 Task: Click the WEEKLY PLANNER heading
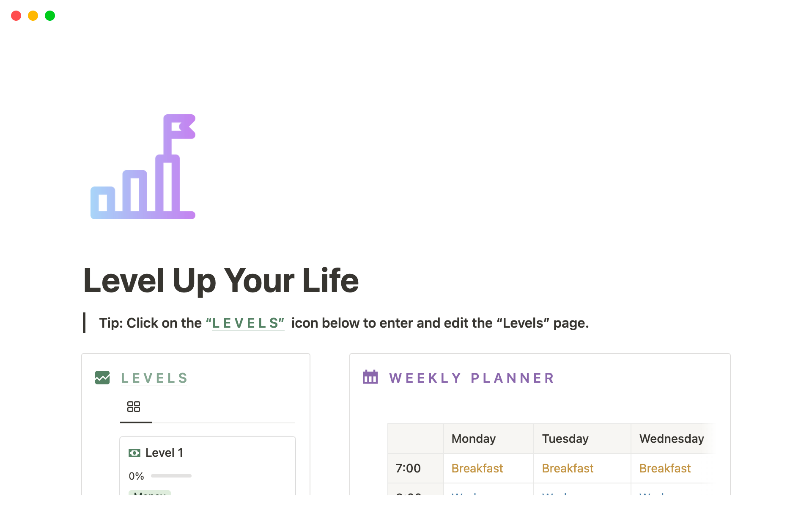point(471,378)
